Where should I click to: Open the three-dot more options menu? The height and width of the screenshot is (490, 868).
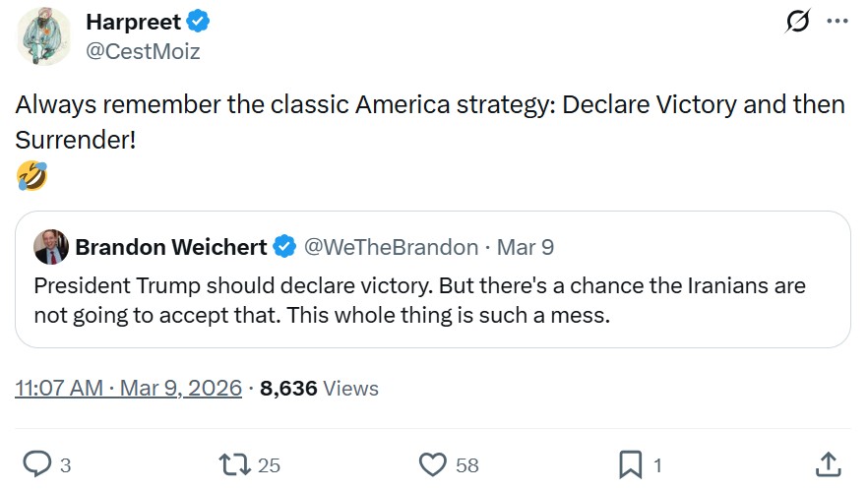click(x=837, y=22)
